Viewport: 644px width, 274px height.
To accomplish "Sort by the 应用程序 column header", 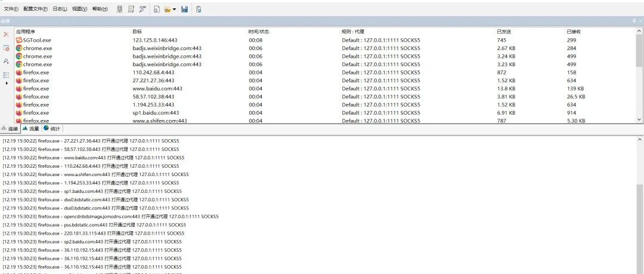I will click(26, 32).
